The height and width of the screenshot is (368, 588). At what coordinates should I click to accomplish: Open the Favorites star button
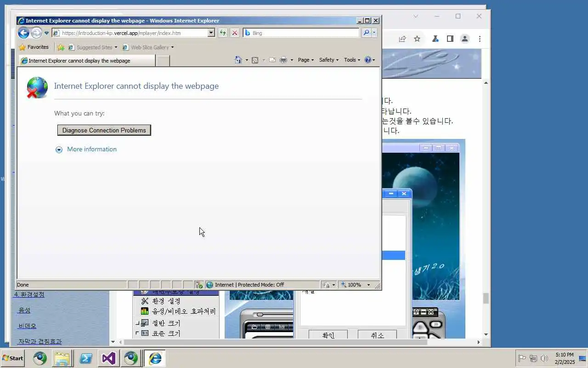tap(34, 47)
